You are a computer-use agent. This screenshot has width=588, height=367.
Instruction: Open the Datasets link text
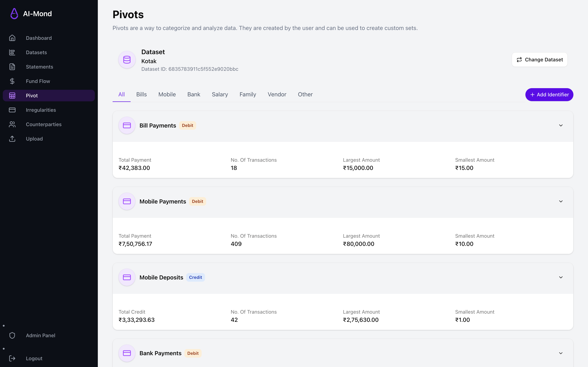point(36,52)
